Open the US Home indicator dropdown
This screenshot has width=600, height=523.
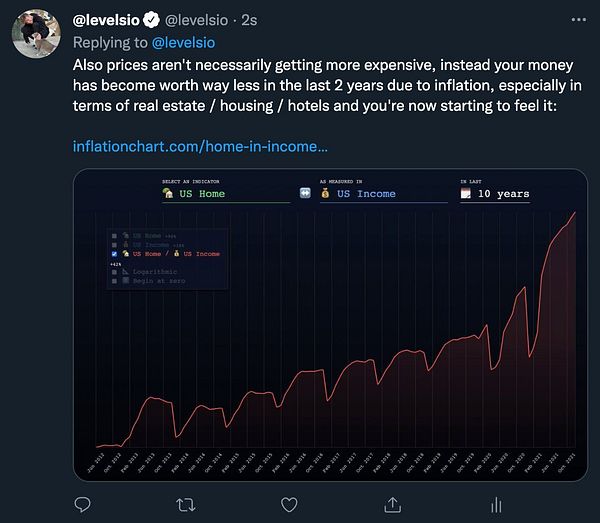[x=224, y=194]
